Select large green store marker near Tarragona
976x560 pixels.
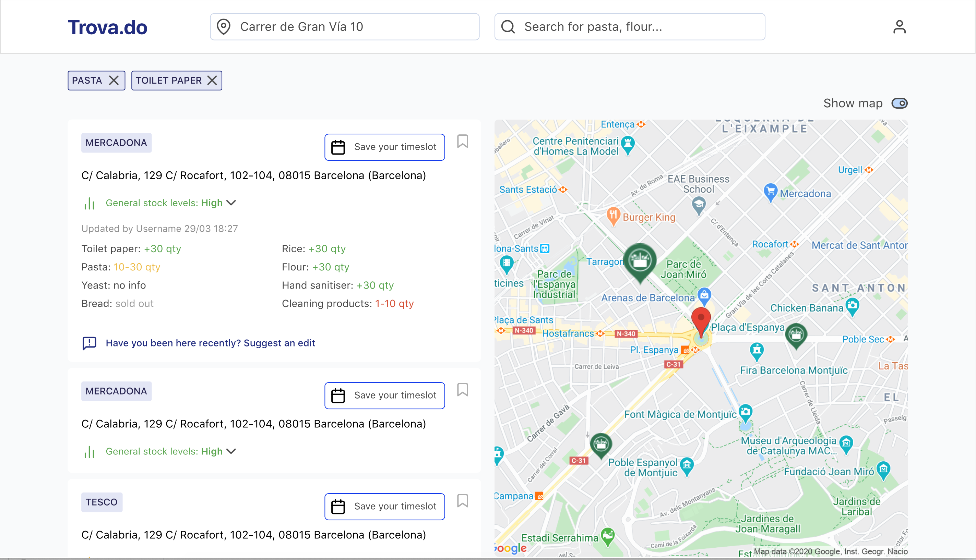[x=640, y=263]
